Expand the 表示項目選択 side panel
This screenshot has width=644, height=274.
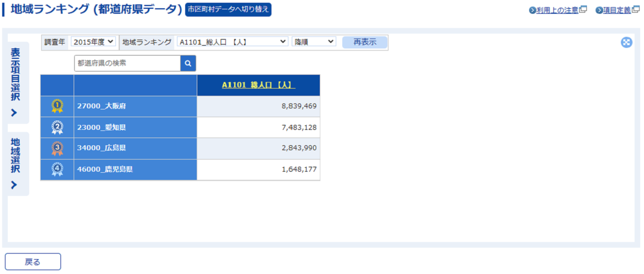click(15, 83)
